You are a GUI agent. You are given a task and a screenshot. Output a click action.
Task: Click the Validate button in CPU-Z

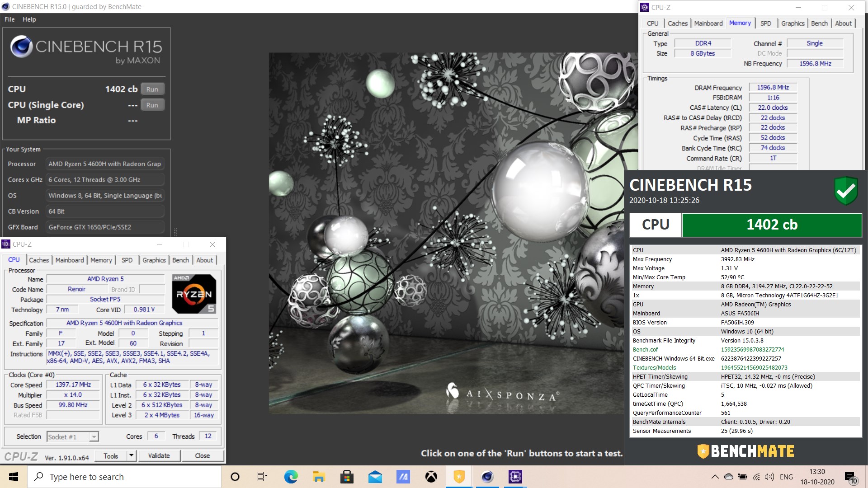(x=159, y=455)
